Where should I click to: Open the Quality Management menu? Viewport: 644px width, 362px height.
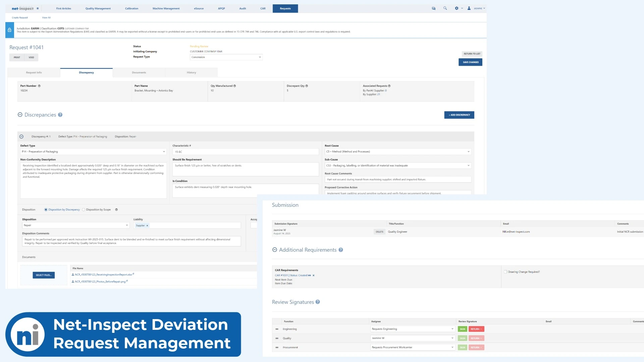pos(98,8)
